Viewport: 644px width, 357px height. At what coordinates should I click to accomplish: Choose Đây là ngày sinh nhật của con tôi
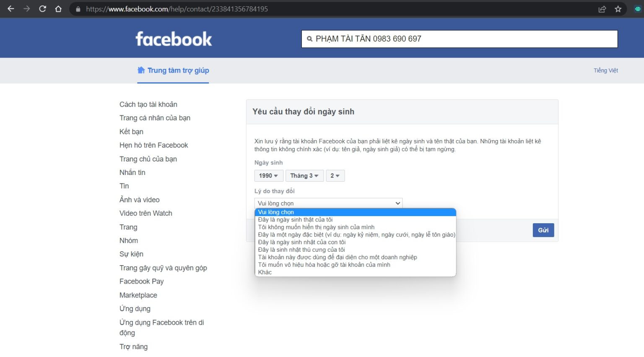coord(355,242)
